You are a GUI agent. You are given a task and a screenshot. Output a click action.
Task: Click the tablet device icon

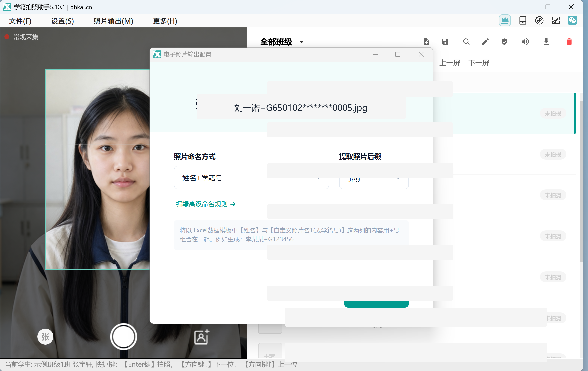[x=522, y=20]
